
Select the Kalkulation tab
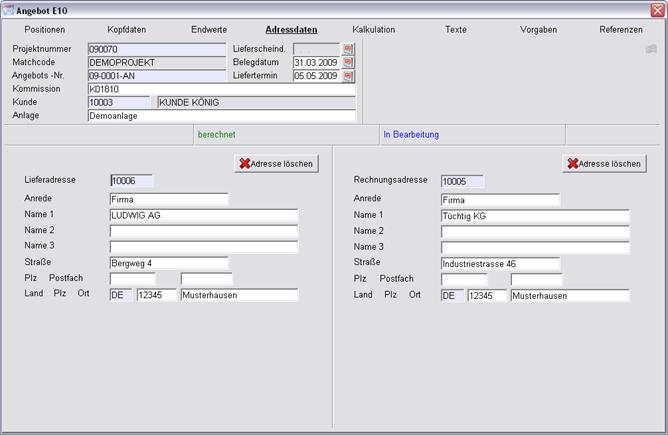coord(373,30)
